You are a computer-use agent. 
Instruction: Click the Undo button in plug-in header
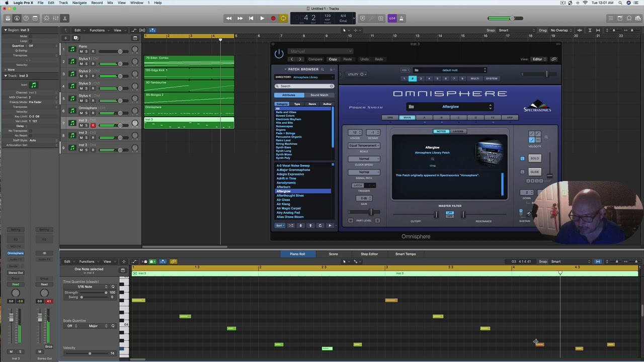pos(364,59)
